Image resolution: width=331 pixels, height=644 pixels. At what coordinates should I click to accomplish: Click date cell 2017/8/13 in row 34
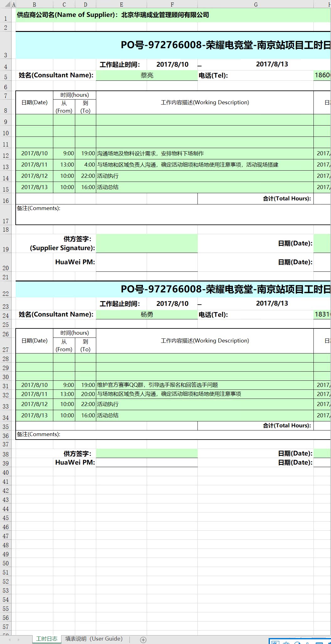(x=34, y=415)
